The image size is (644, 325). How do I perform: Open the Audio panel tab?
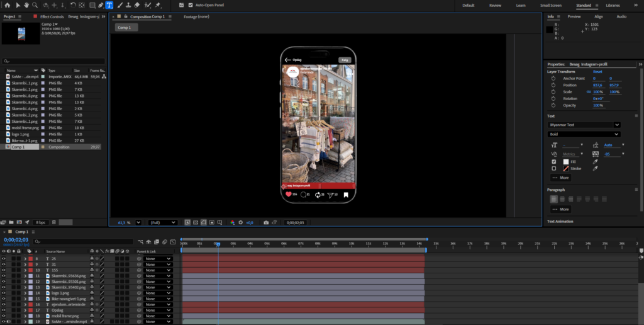(621, 16)
